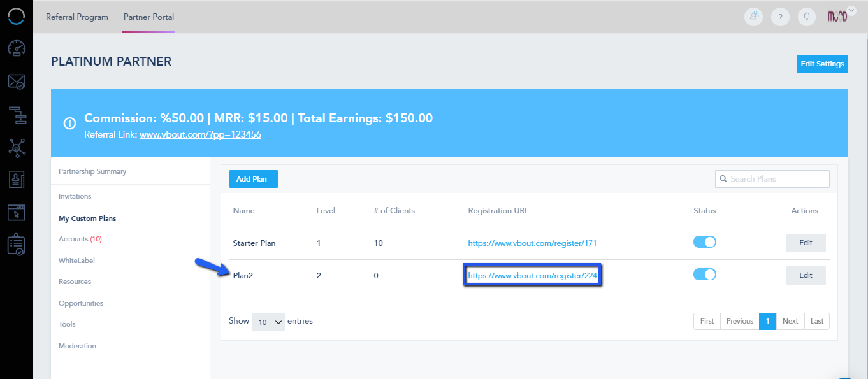Open Moderation in side menu
The height and width of the screenshot is (379, 868).
click(77, 346)
